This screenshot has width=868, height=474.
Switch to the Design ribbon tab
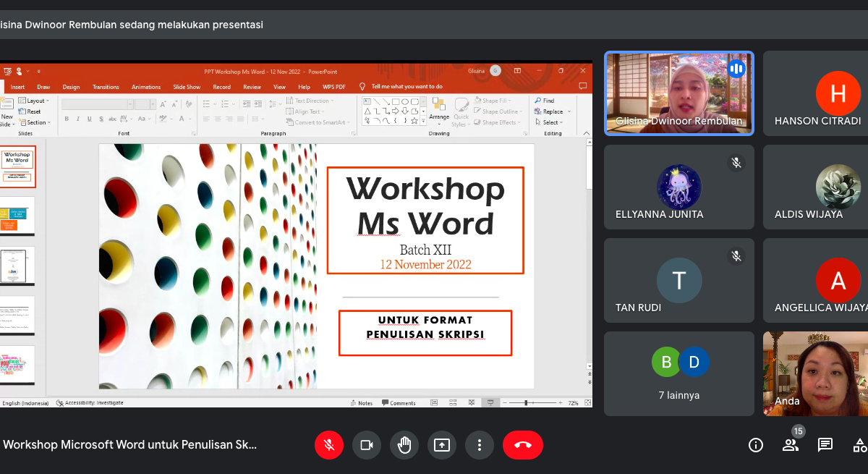(71, 87)
